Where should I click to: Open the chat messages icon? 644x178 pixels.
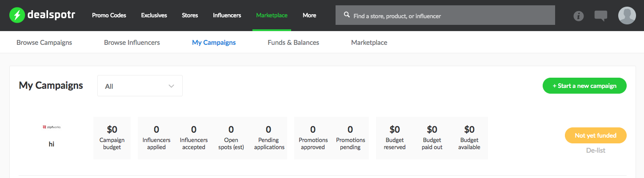pyautogui.click(x=600, y=16)
